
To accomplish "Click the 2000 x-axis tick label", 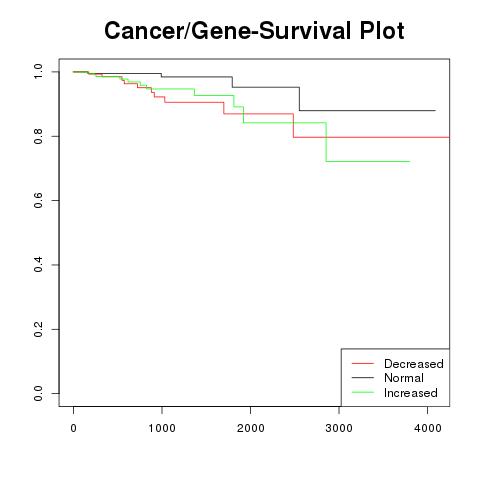I will tap(251, 428).
